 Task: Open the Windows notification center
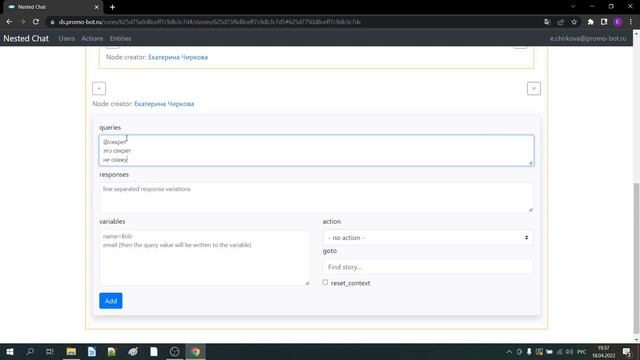coord(627,351)
